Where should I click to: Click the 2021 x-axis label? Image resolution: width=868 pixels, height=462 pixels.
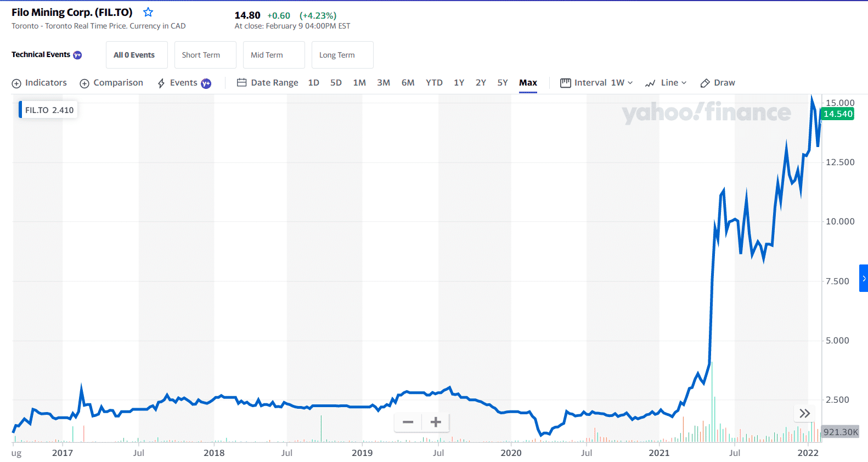(659, 453)
